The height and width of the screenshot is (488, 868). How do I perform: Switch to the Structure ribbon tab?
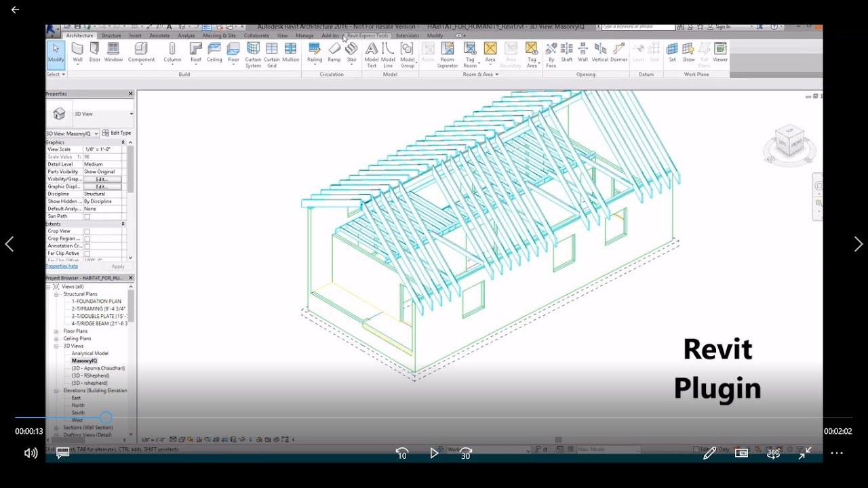click(111, 35)
